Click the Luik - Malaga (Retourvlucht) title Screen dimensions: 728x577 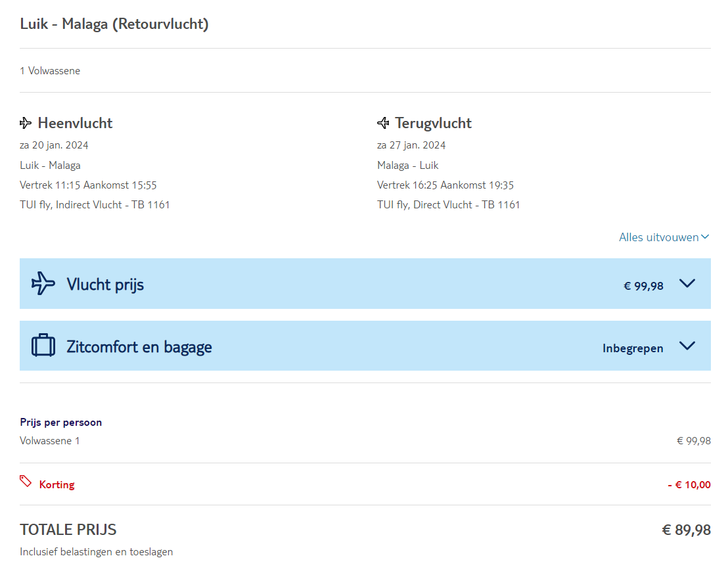click(x=114, y=24)
